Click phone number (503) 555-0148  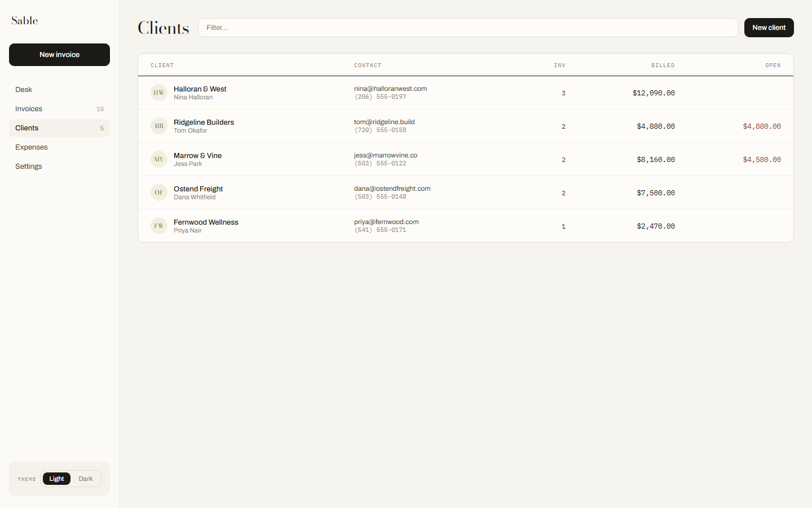[x=380, y=197]
